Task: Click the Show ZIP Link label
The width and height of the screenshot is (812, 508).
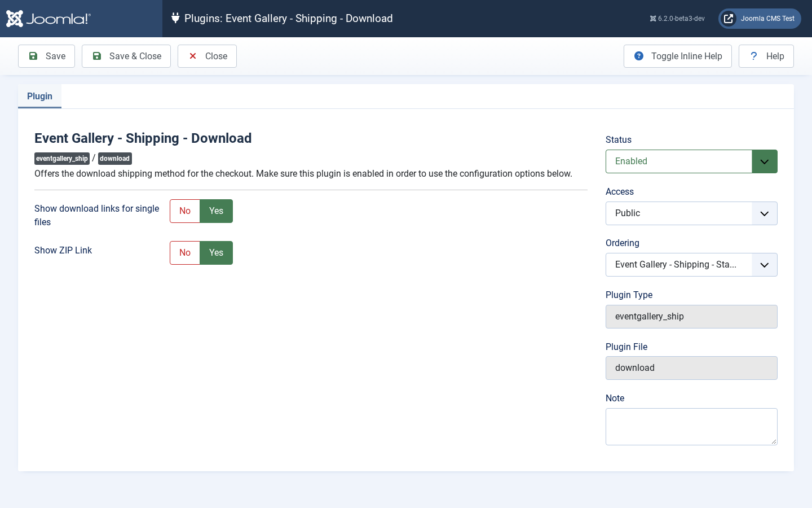Action: pos(63,250)
